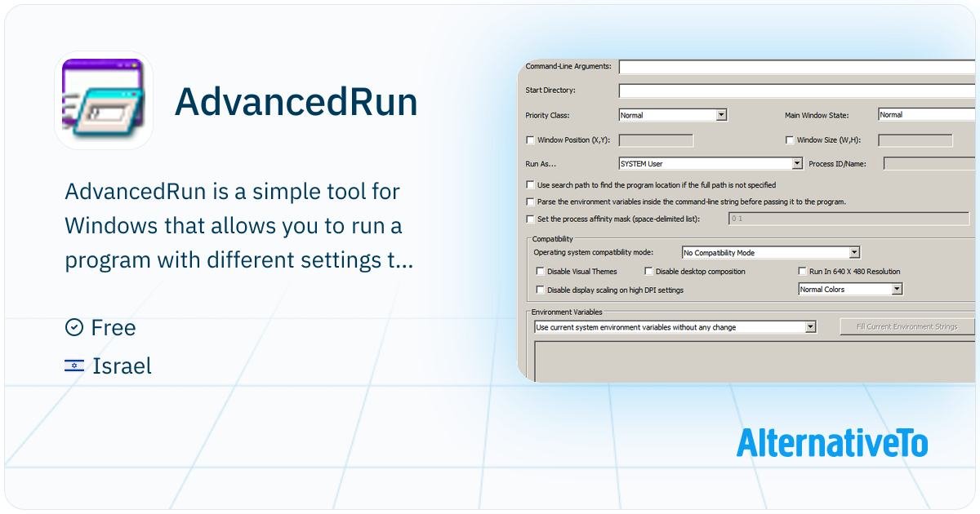
Task: Click the affinity mask value field
Action: tap(849, 219)
